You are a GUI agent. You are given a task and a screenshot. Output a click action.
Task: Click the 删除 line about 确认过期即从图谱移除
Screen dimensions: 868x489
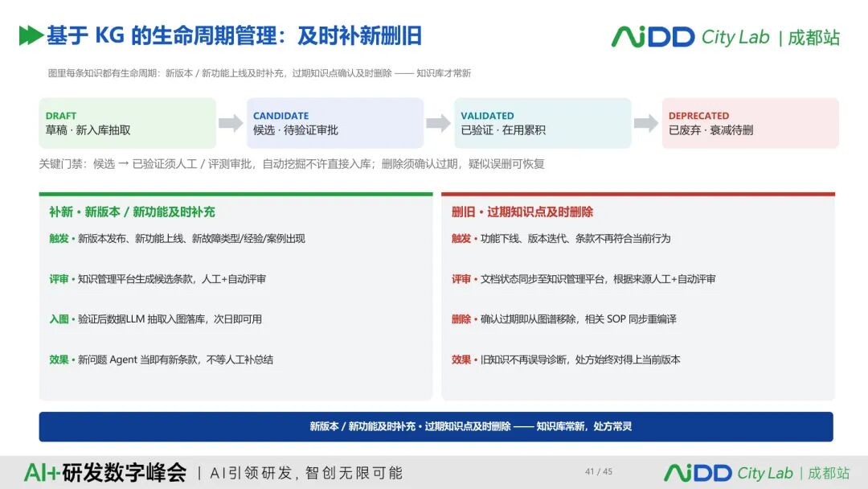(x=564, y=319)
